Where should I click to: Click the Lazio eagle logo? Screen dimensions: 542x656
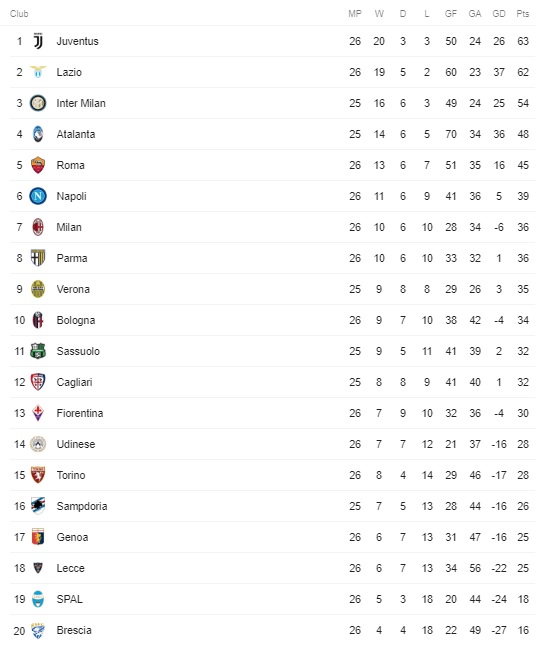coord(38,72)
